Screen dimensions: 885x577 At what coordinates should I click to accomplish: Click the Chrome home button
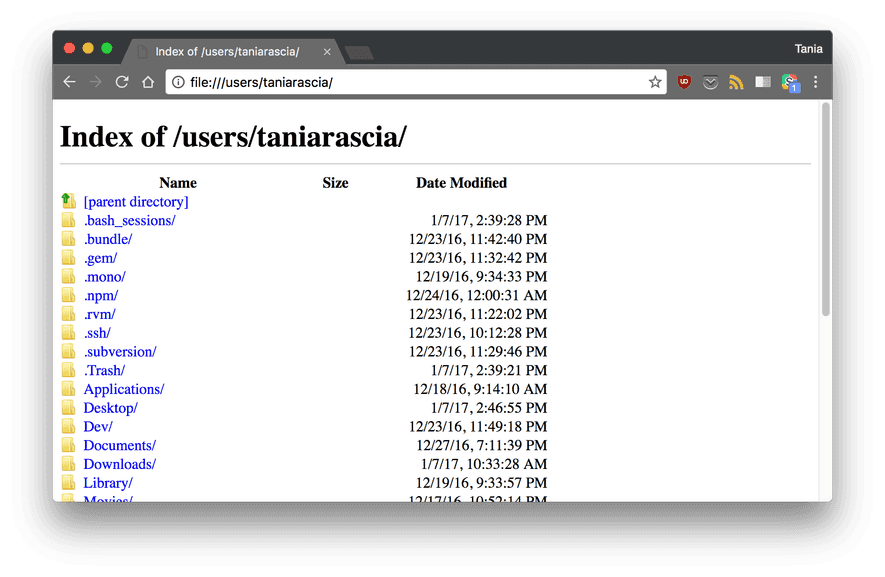[148, 82]
